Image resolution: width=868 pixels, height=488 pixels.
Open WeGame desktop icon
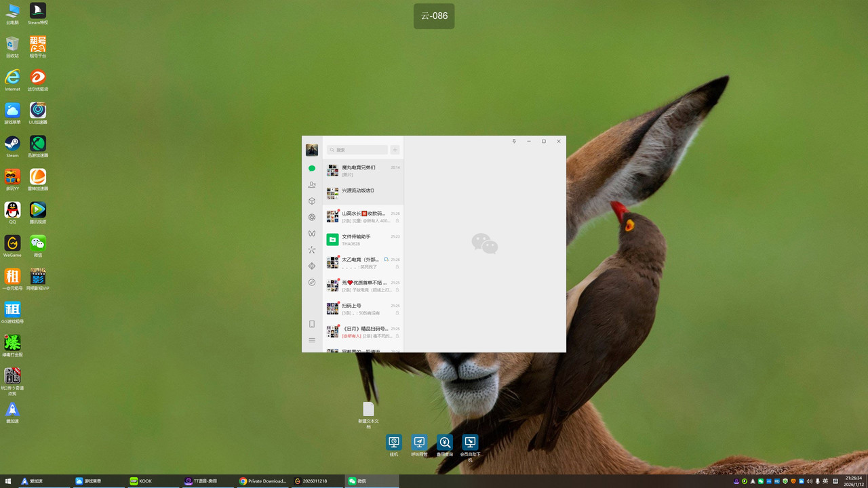(12, 246)
